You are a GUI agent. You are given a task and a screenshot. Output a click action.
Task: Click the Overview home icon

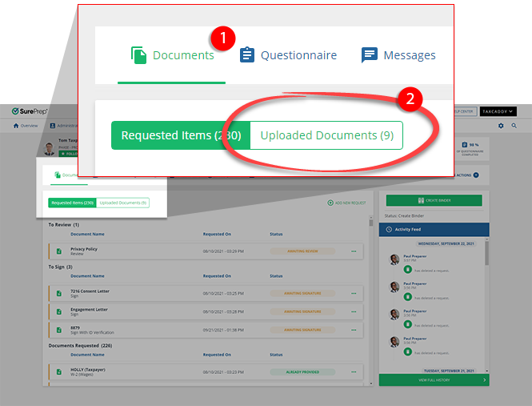pyautogui.click(x=16, y=126)
